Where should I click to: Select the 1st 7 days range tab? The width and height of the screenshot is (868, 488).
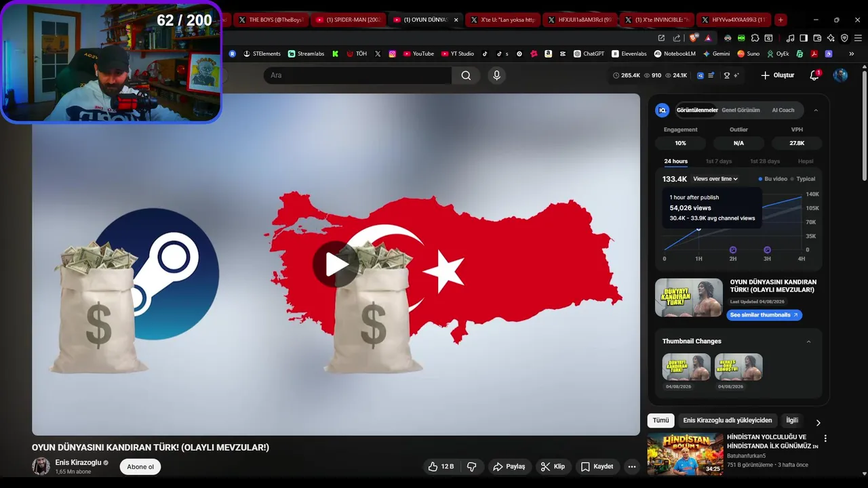coord(719,161)
